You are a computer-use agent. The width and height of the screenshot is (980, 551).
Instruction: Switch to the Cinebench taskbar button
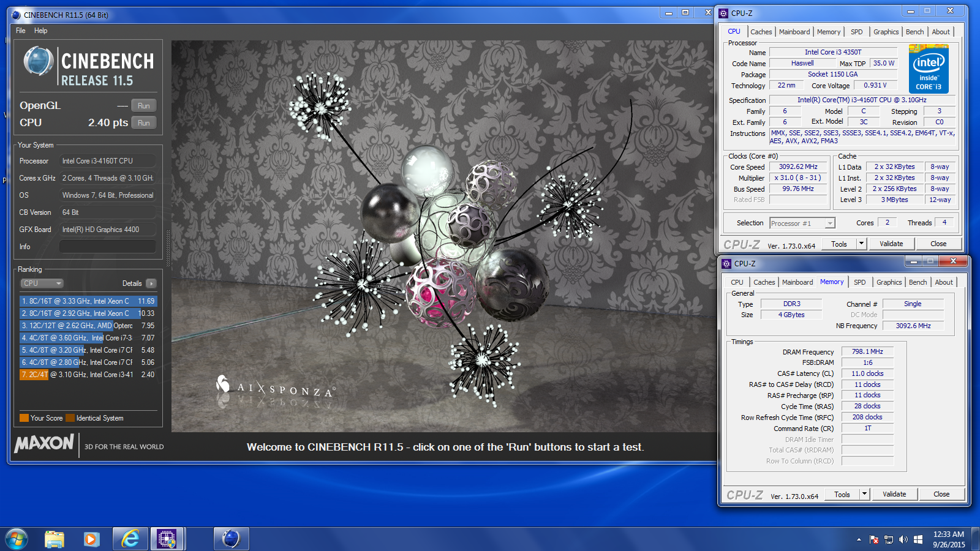tap(231, 539)
